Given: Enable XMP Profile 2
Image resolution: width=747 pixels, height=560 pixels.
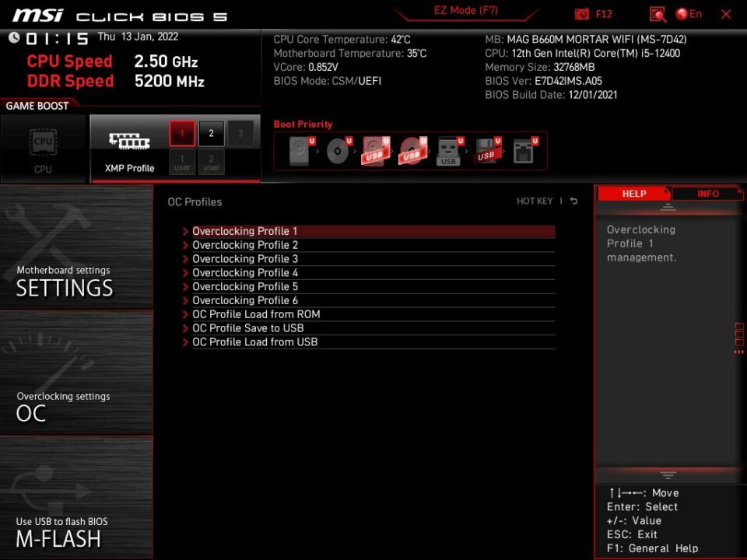Looking at the screenshot, I should pyautogui.click(x=211, y=133).
